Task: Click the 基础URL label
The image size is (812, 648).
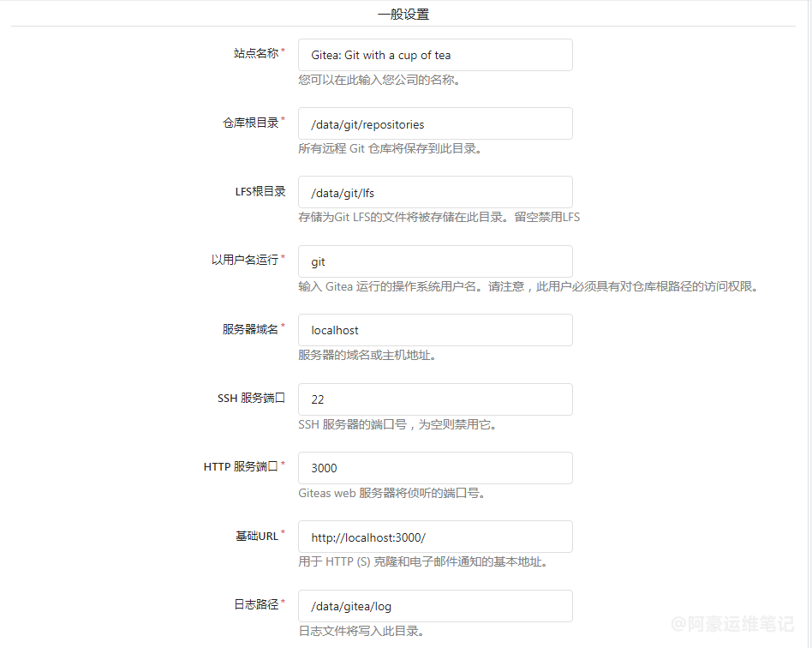Action: pyautogui.click(x=256, y=536)
